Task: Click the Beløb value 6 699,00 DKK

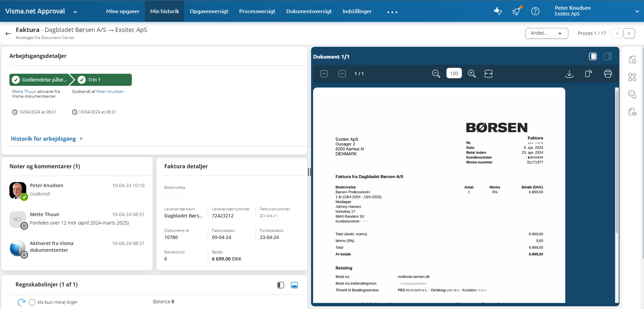Action: pos(227,259)
